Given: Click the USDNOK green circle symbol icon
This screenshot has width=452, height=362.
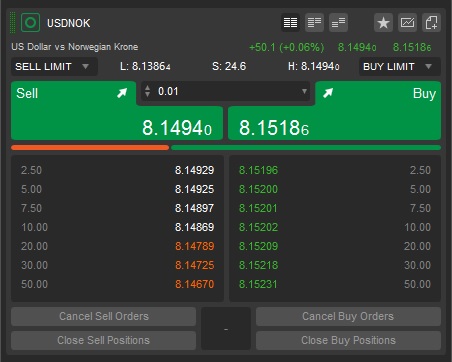Looking at the screenshot, I should (30, 23).
